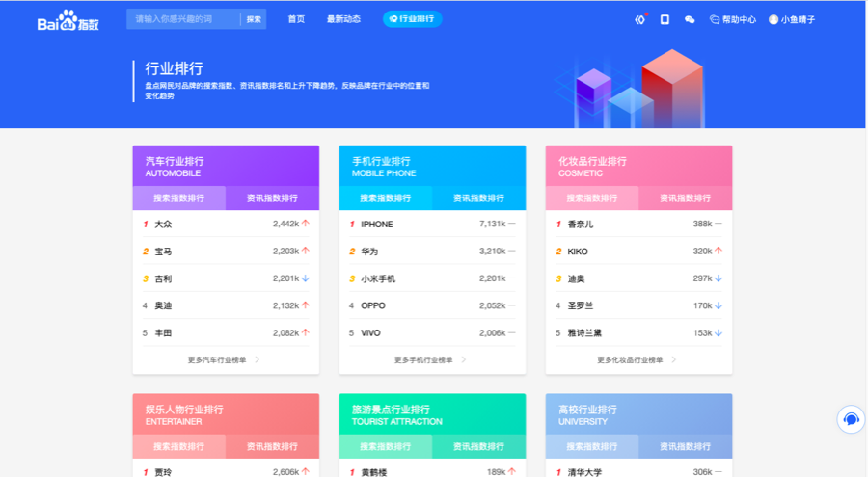This screenshot has width=868, height=477.
Task: Focus the keyword search input field
Action: pos(182,19)
